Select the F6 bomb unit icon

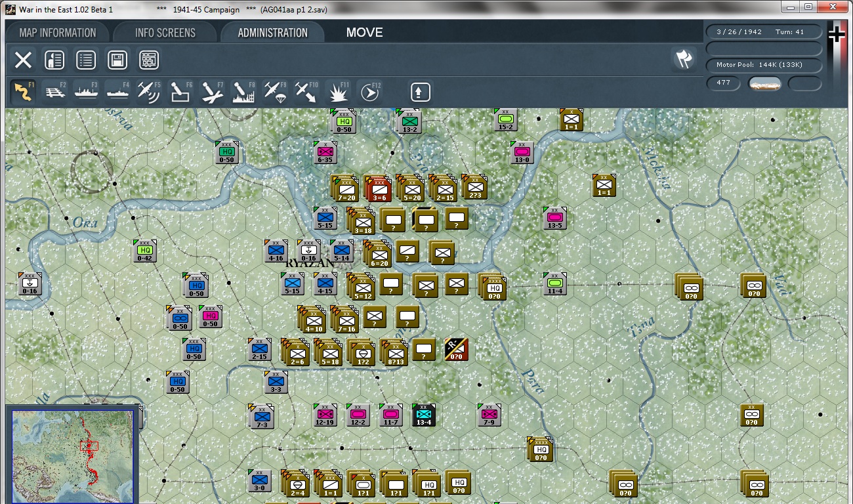click(x=180, y=93)
